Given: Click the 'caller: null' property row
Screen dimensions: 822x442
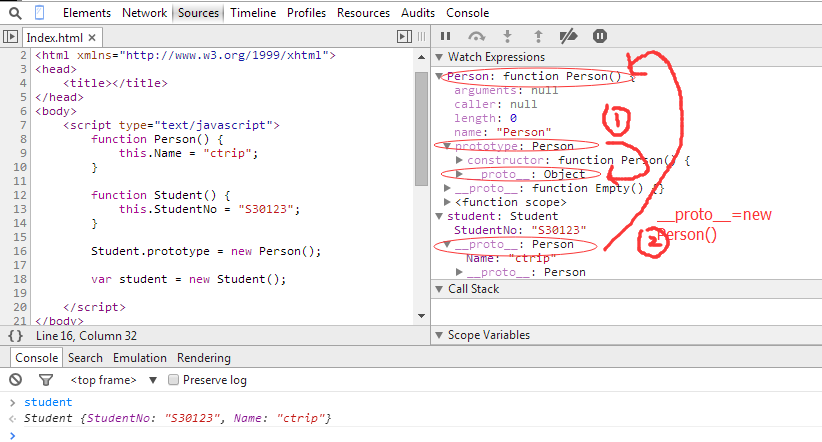Looking at the screenshot, I should click(495, 104).
